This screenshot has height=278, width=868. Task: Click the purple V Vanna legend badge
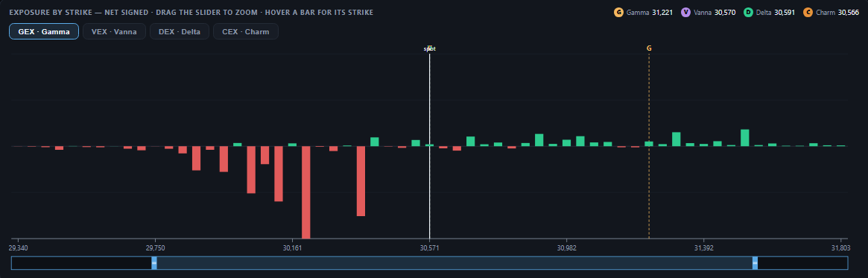pos(686,12)
